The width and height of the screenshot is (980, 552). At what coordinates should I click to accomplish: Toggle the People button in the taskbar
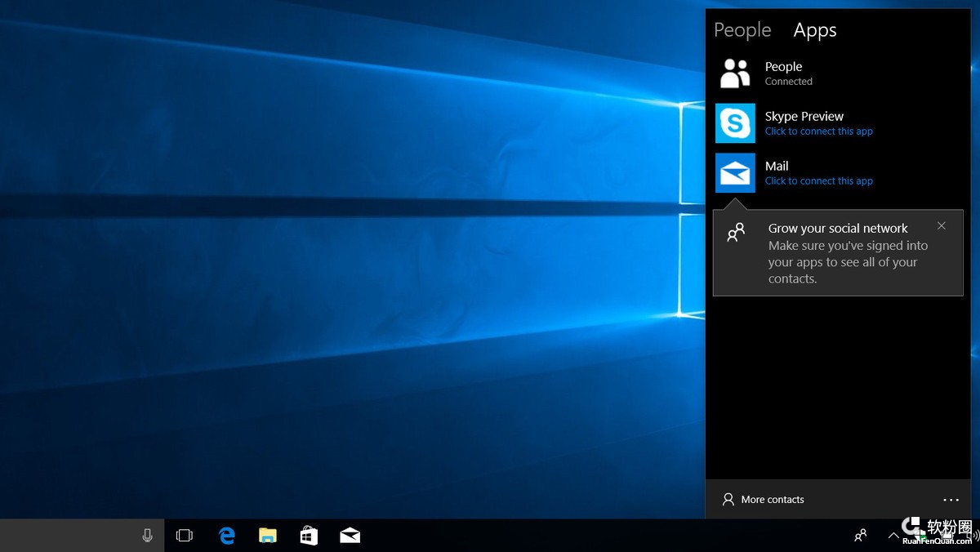(860, 536)
